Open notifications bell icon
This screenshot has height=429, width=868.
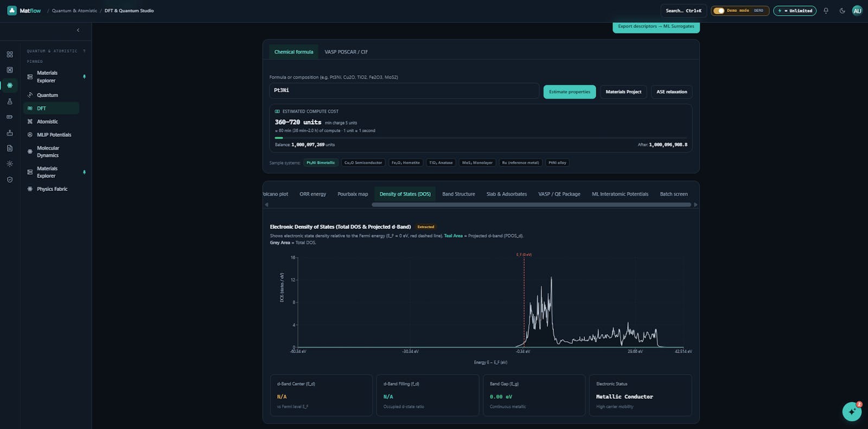pos(826,11)
